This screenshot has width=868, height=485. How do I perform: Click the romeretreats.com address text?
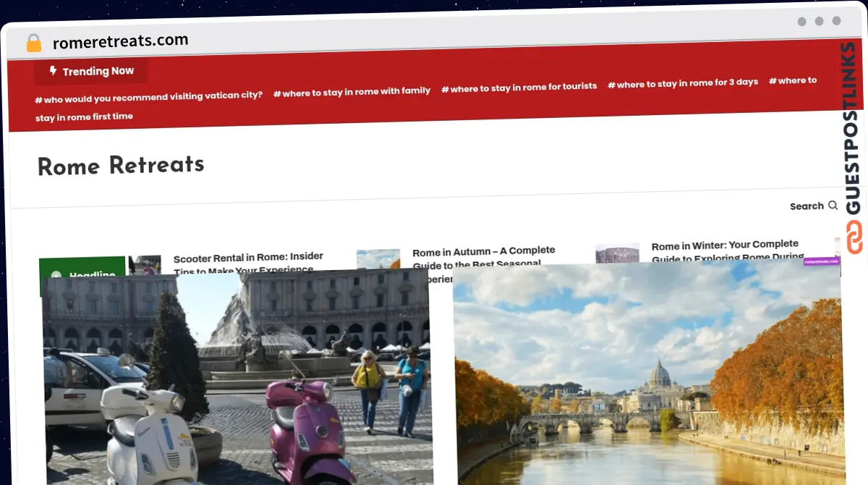pos(120,41)
